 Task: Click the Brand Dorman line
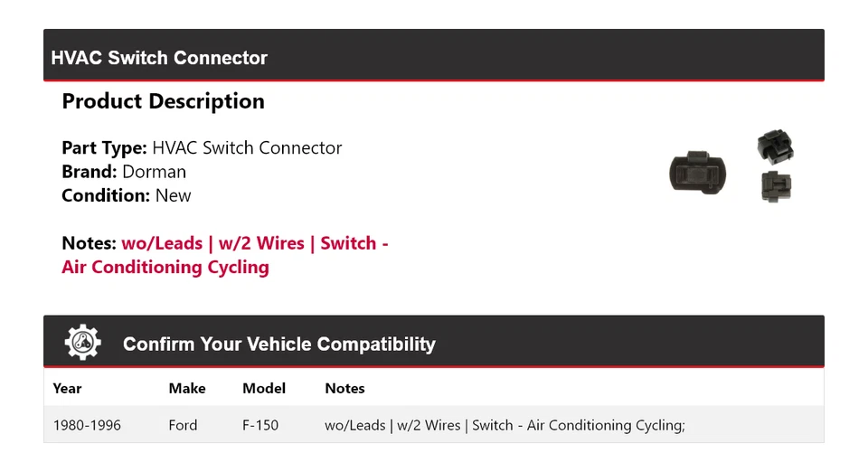(x=124, y=172)
